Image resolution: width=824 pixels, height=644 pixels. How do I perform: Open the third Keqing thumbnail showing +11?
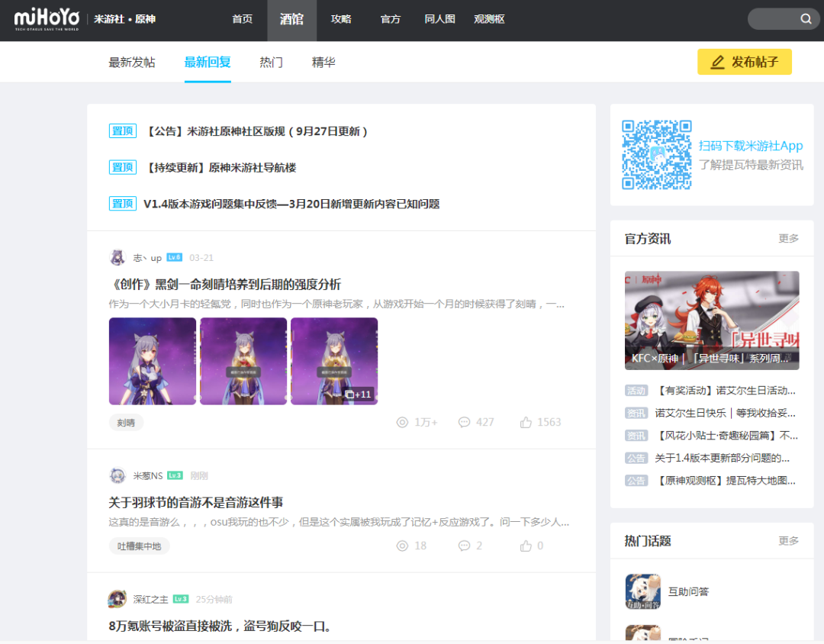(x=334, y=361)
